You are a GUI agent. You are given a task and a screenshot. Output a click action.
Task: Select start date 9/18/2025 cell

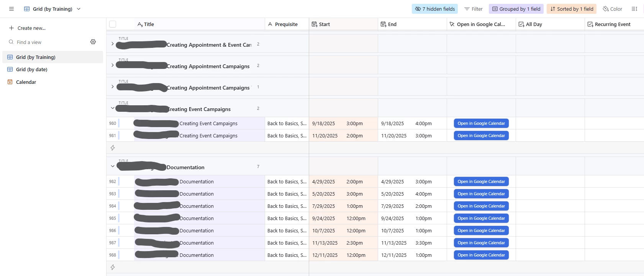point(344,123)
